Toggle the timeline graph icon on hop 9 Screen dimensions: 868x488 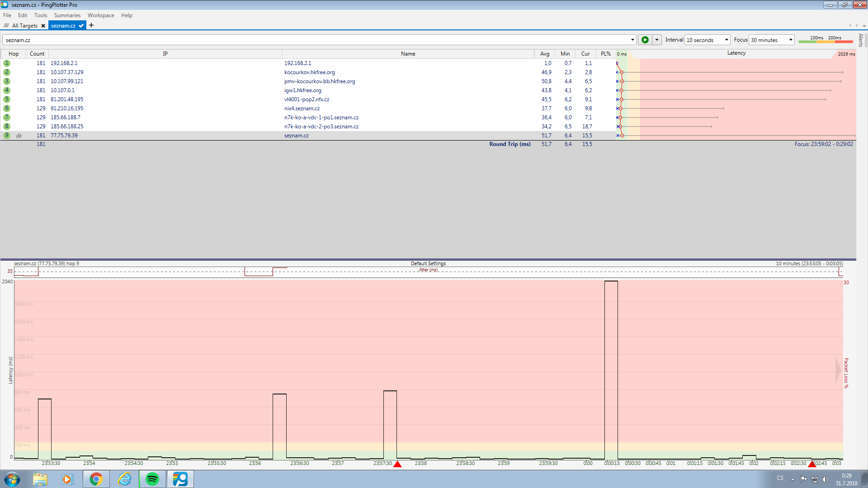point(19,135)
